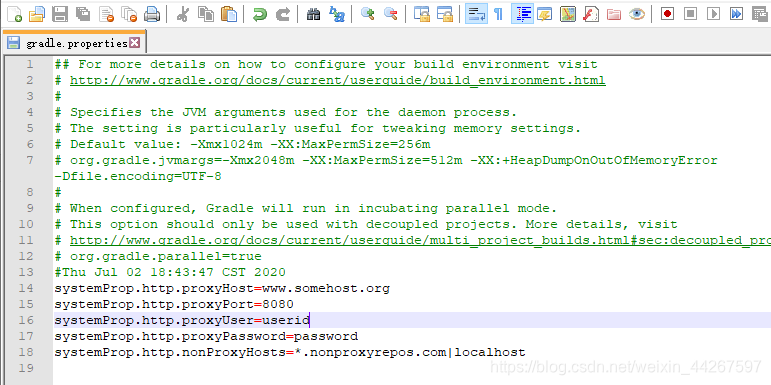The height and width of the screenshot is (385, 771).
Task: Click the proxyUser=userid line
Action: (182, 321)
